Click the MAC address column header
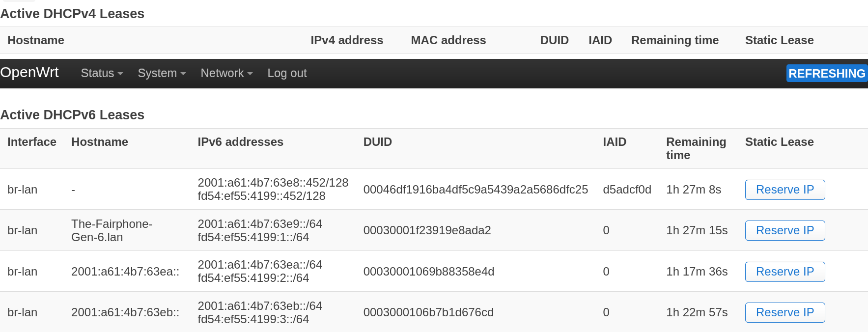This screenshot has width=868, height=332. pos(448,40)
